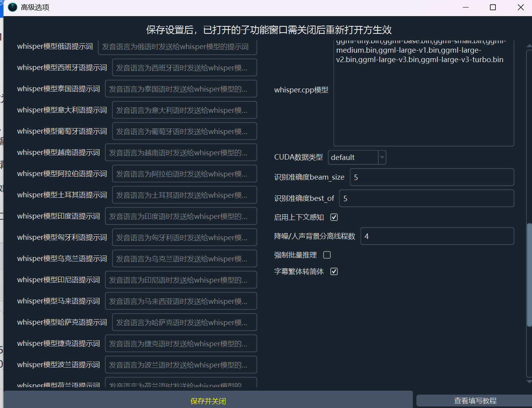
Task: Select the whisper模型乌克兰语提示词 field
Action: 184,258
